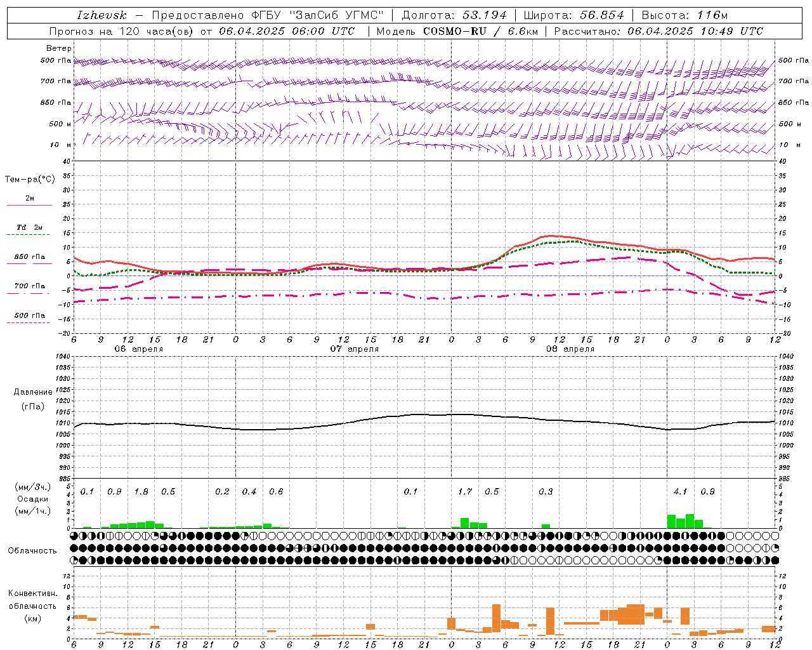Click the 1.7 precipitation value
This screenshot has width=812, height=650.
click(x=465, y=491)
